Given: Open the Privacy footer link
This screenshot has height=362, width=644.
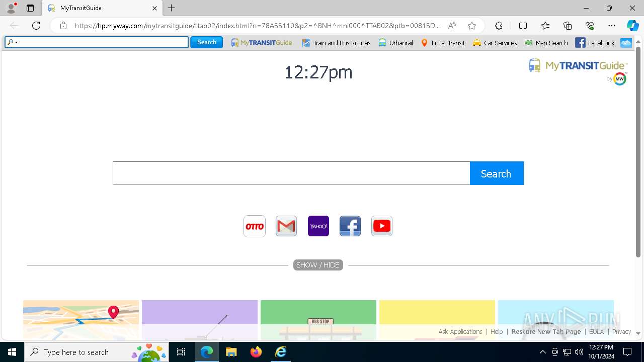Looking at the screenshot, I should click(621, 331).
